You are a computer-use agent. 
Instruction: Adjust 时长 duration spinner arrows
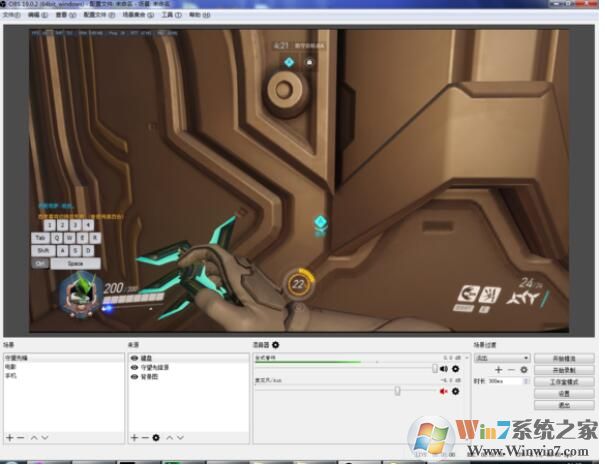[x=526, y=381]
